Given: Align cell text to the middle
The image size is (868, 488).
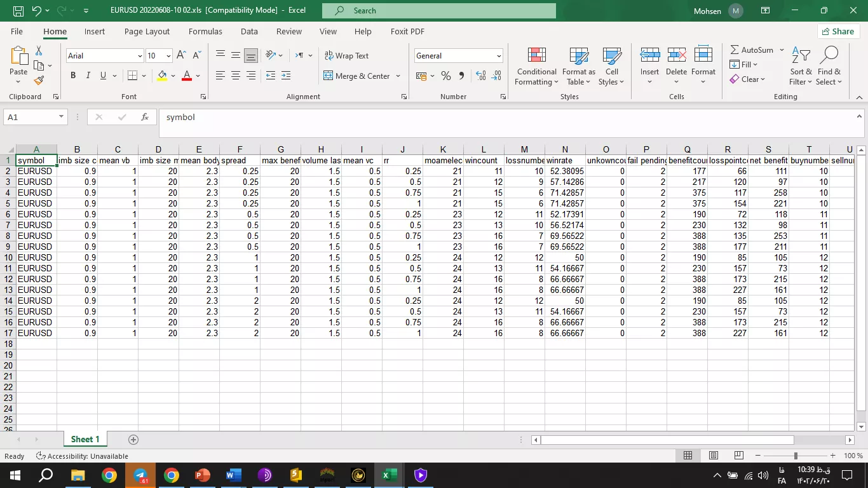Looking at the screenshot, I should [x=236, y=55].
